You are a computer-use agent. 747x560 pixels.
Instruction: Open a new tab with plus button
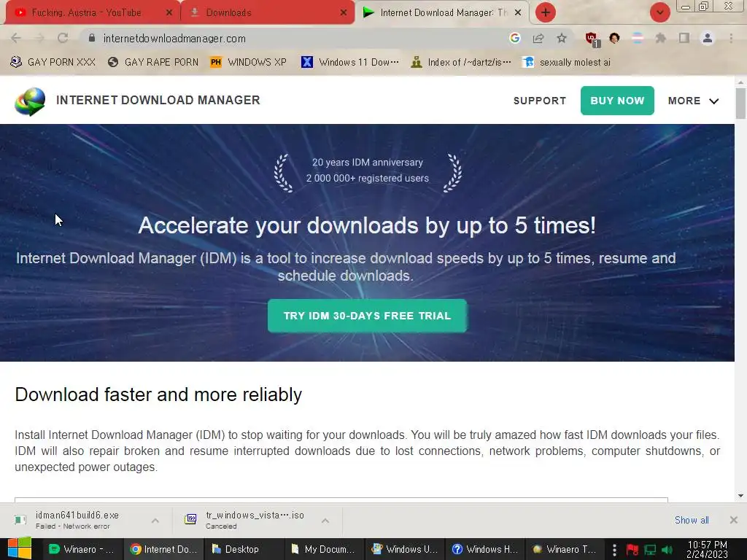tap(546, 12)
